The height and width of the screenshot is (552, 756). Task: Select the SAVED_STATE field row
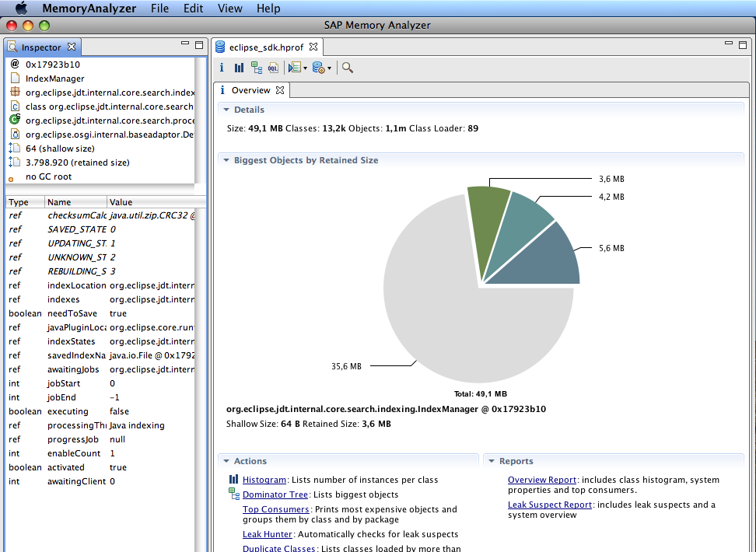[100, 229]
